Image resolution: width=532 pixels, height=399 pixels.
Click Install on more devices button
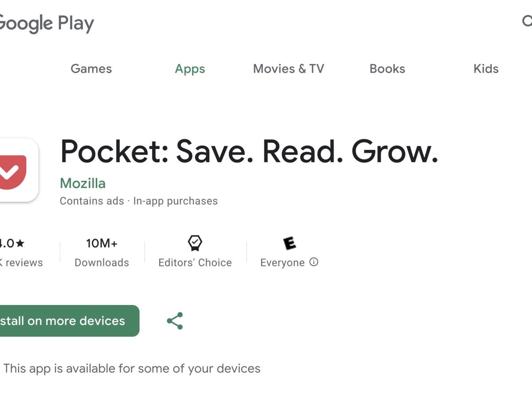[70, 321]
